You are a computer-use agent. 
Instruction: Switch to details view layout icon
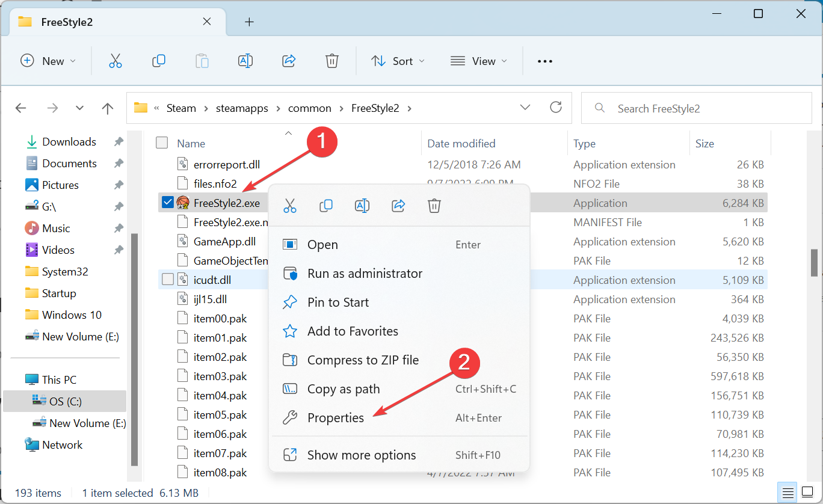789,493
